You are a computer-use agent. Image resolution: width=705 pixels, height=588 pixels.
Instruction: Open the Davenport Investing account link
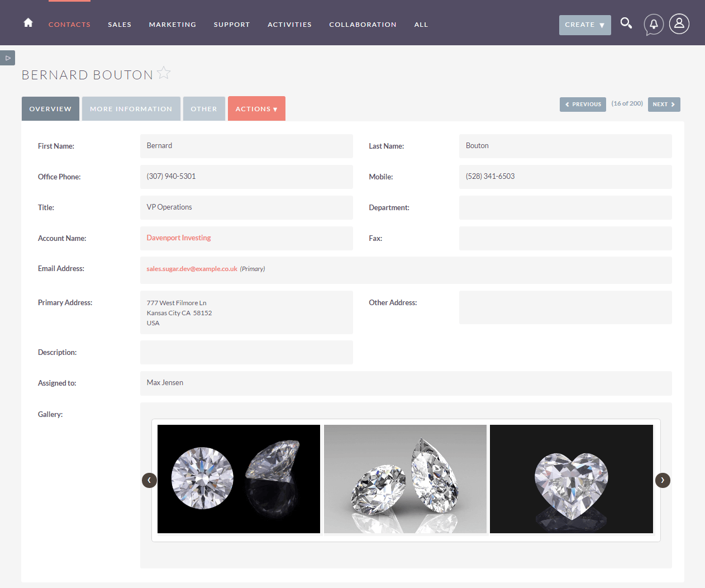[179, 238]
